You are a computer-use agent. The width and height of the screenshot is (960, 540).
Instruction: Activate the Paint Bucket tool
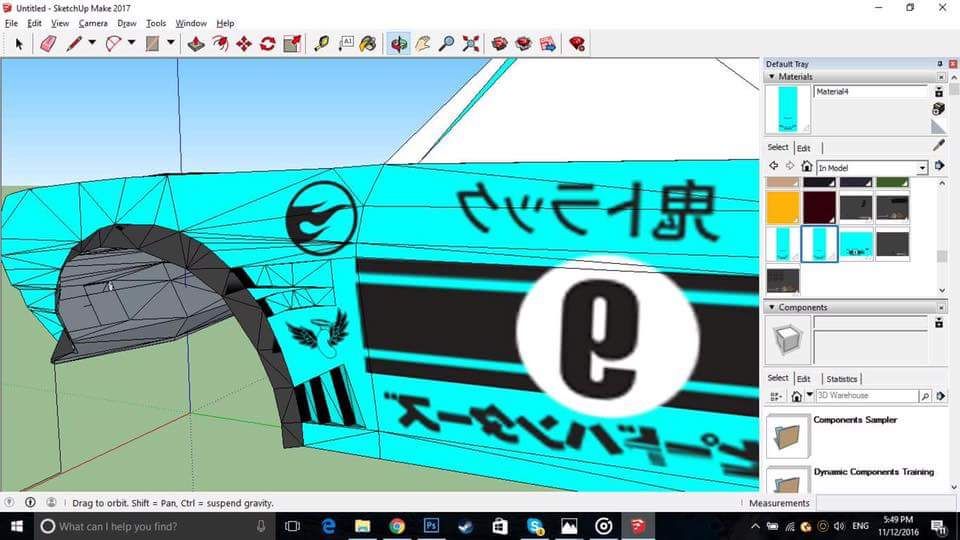(368, 44)
